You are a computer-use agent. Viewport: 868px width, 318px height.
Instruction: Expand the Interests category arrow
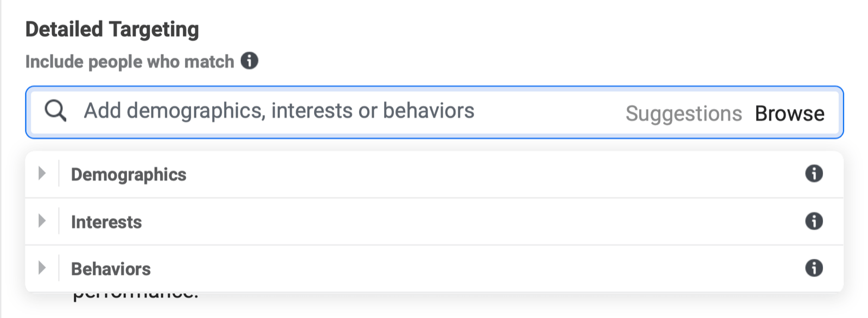(x=42, y=221)
